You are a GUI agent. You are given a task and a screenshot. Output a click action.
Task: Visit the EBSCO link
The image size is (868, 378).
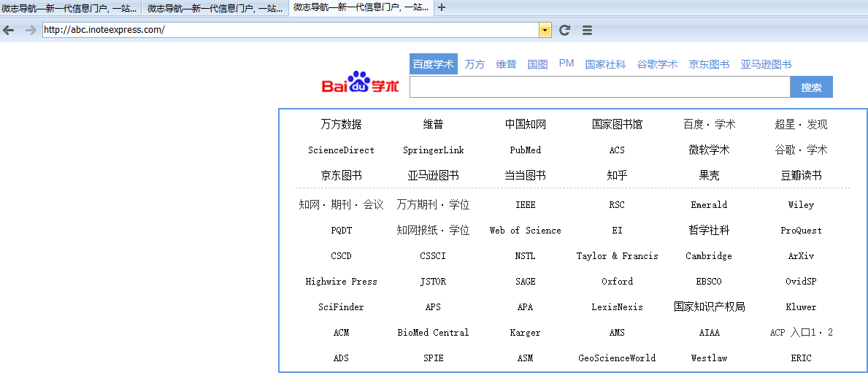pos(709,281)
